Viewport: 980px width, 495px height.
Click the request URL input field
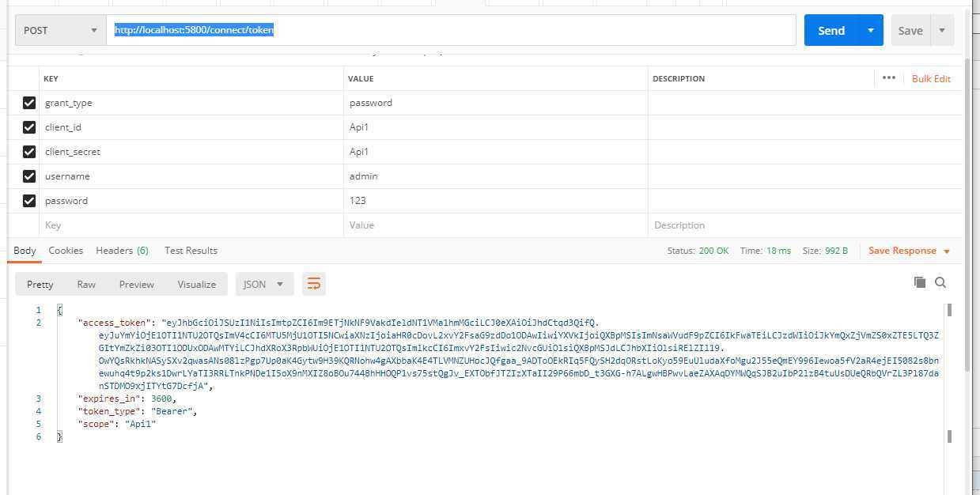(451, 30)
